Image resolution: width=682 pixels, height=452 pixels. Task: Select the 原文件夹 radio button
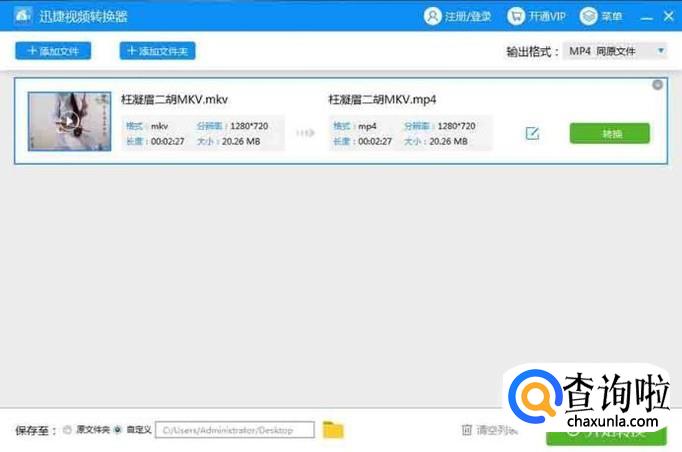pos(67,430)
